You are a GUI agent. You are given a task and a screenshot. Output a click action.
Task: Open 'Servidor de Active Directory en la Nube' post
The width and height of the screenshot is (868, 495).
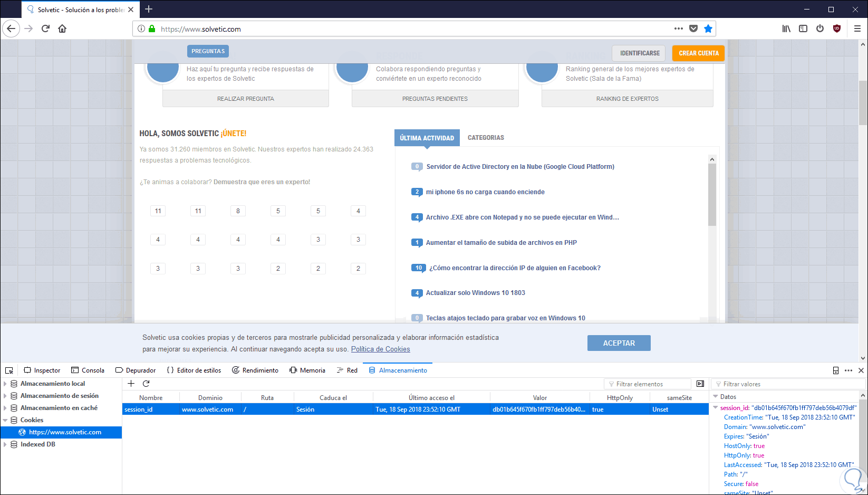520,167
